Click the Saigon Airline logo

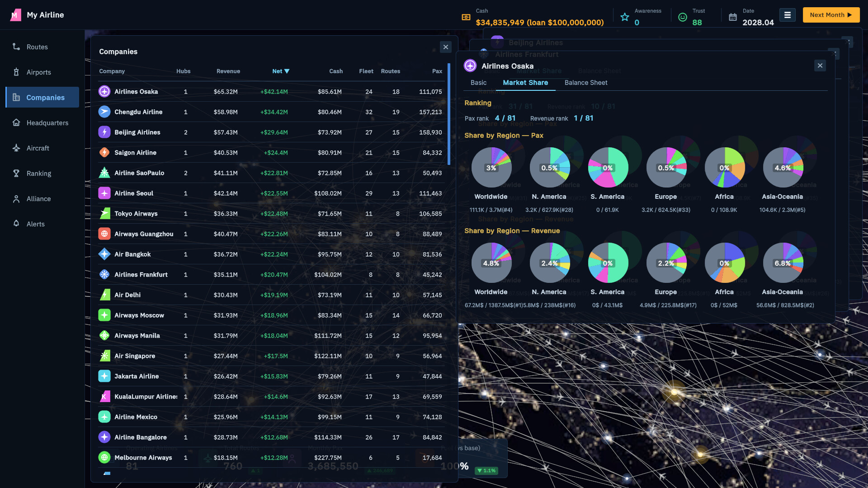(x=104, y=152)
